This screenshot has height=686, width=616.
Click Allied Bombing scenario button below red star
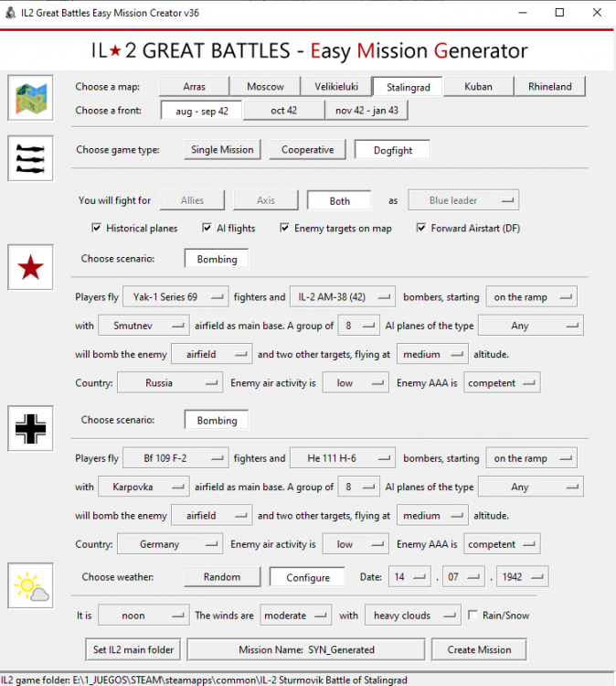[217, 259]
